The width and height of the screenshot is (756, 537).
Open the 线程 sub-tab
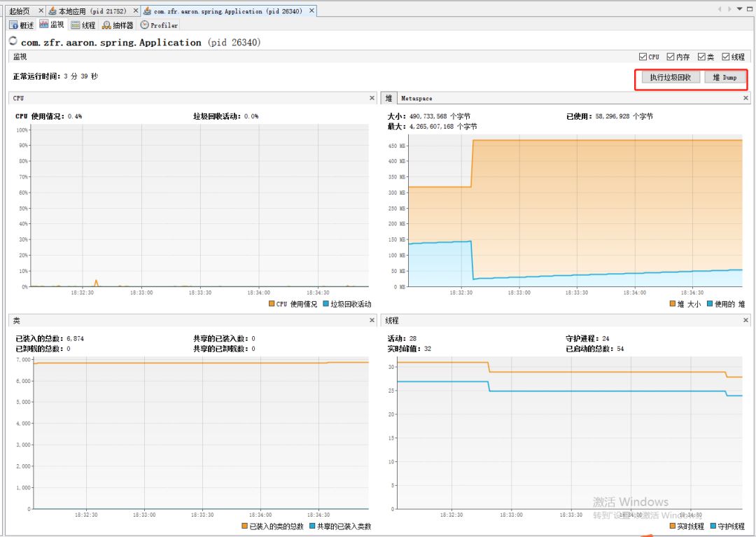click(x=83, y=25)
